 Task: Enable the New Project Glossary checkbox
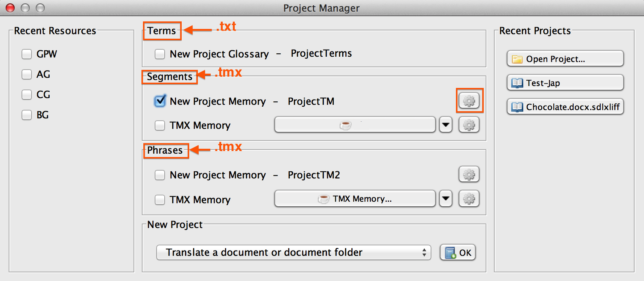point(160,54)
